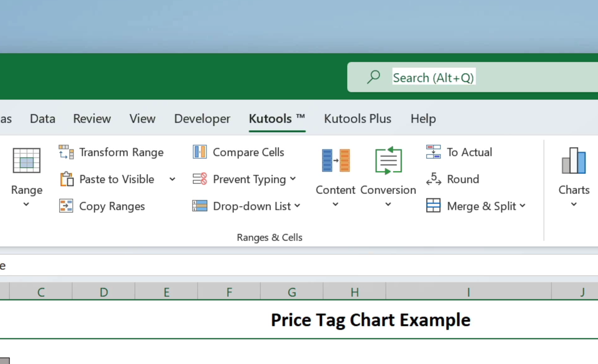
Task: Open the Content tool icon
Action: click(x=335, y=161)
